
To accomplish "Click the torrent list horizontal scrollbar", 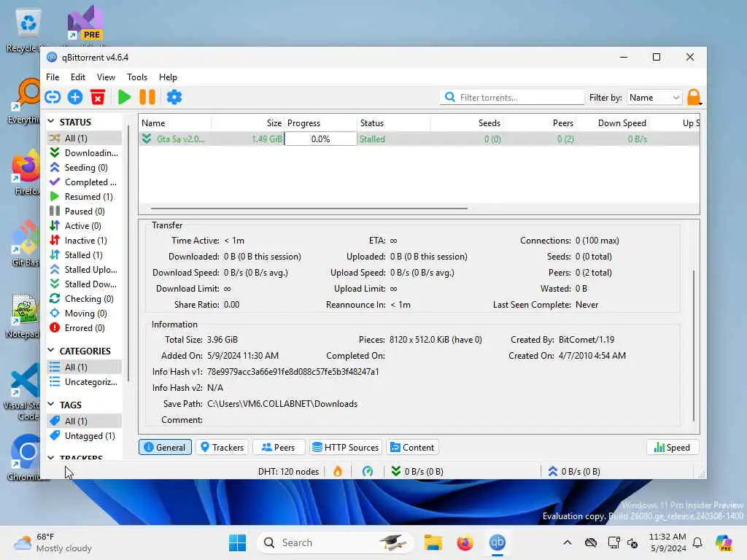I will [x=309, y=208].
